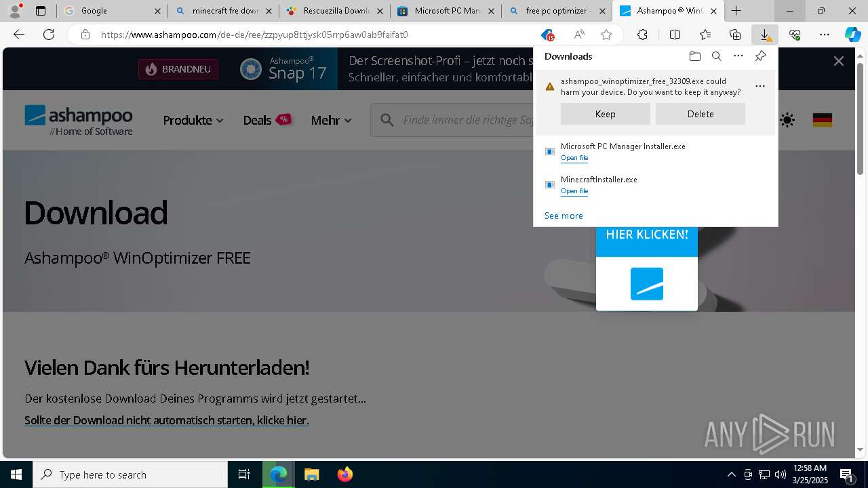
Task: Open File Explorer from taskbar
Action: click(311, 474)
